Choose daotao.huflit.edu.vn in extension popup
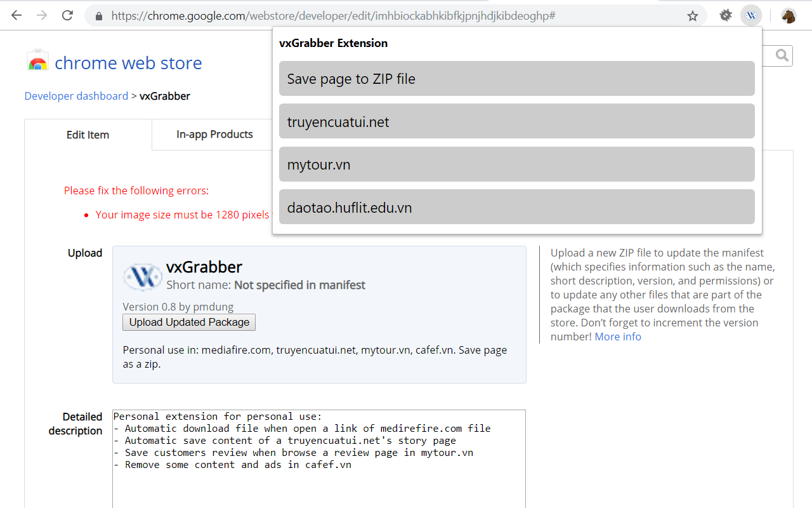This screenshot has width=812, height=508. (517, 207)
